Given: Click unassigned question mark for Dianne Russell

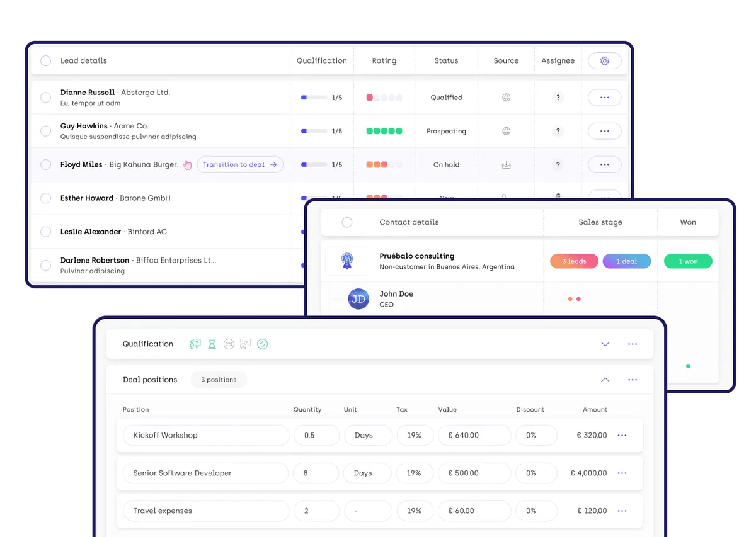Looking at the screenshot, I should tap(558, 98).
